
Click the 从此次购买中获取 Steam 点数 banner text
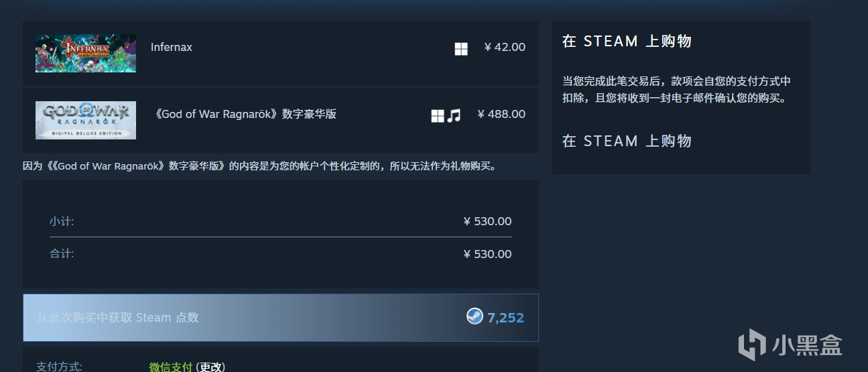pos(118,318)
